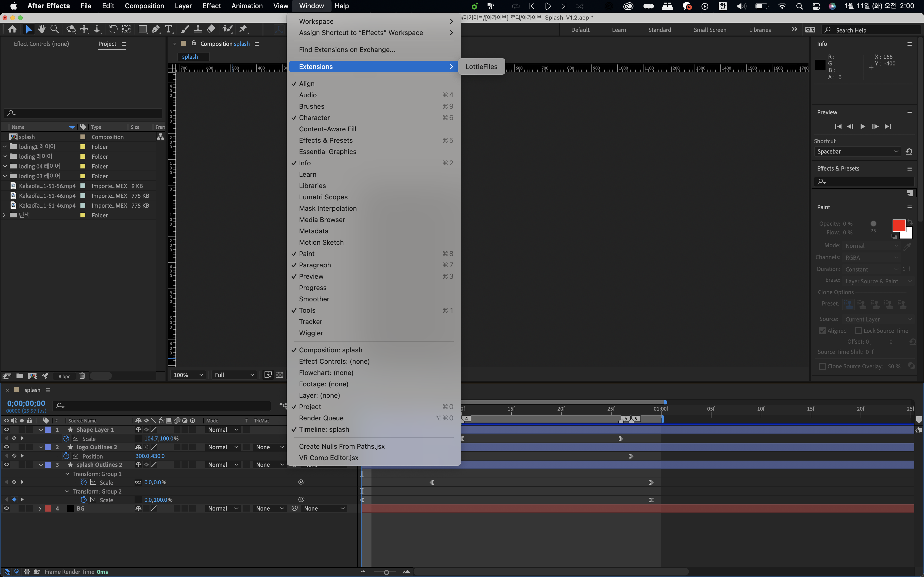Select the Zoom magnifier tool
The height and width of the screenshot is (577, 924).
coord(55,29)
